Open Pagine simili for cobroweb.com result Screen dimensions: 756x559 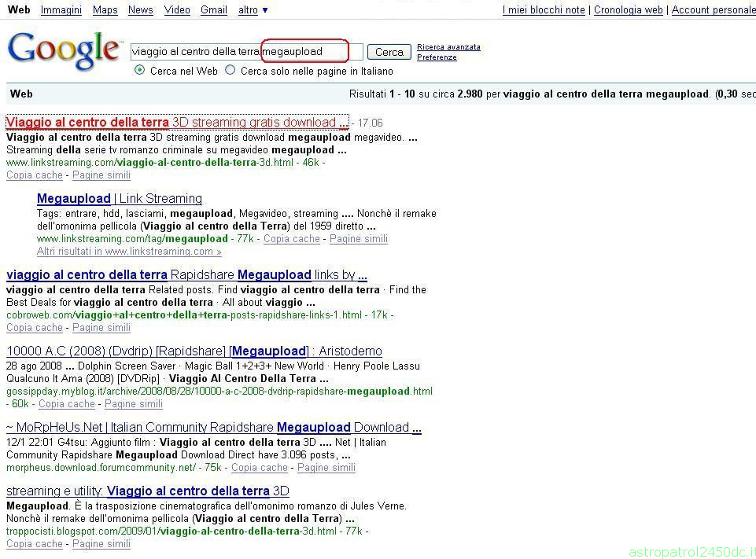click(x=101, y=328)
